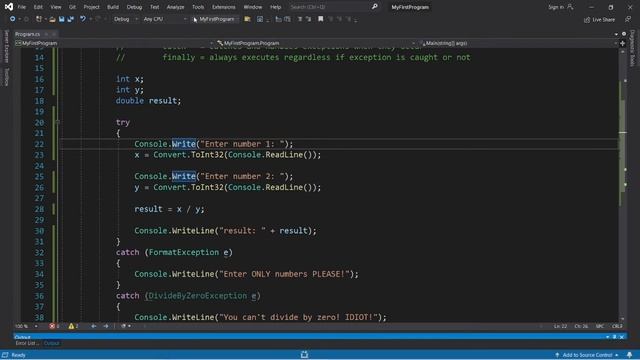Open the feedback icon right of Live Share
The height and width of the screenshot is (360, 640).
point(628,19)
